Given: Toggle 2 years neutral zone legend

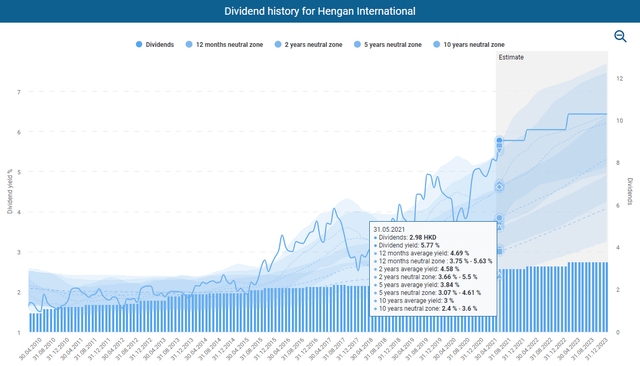Looking at the screenshot, I should coord(309,44).
